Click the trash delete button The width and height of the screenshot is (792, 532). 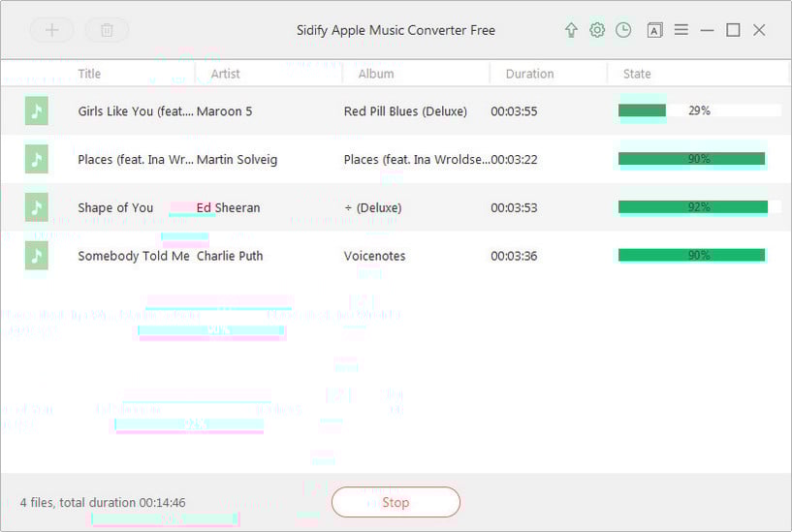coord(107,30)
